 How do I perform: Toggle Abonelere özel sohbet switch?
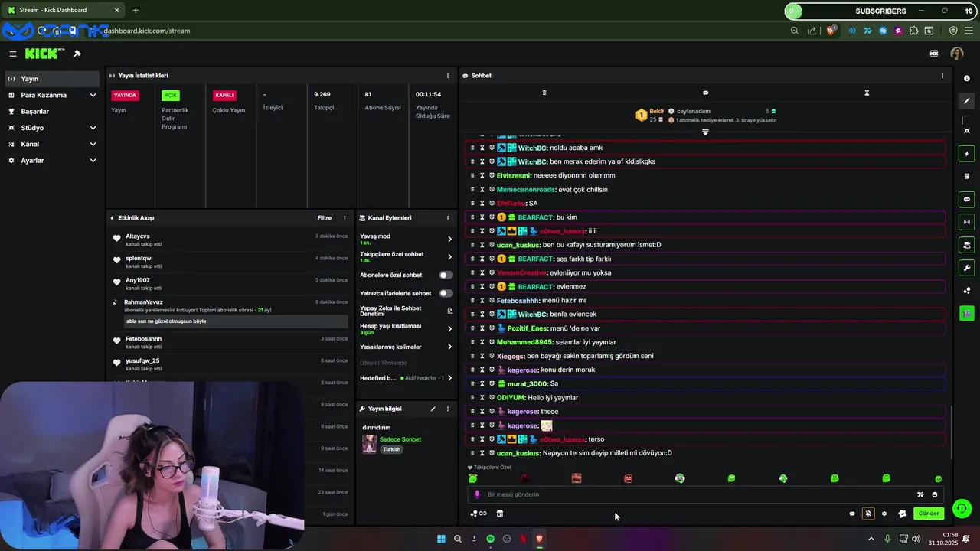tap(446, 275)
